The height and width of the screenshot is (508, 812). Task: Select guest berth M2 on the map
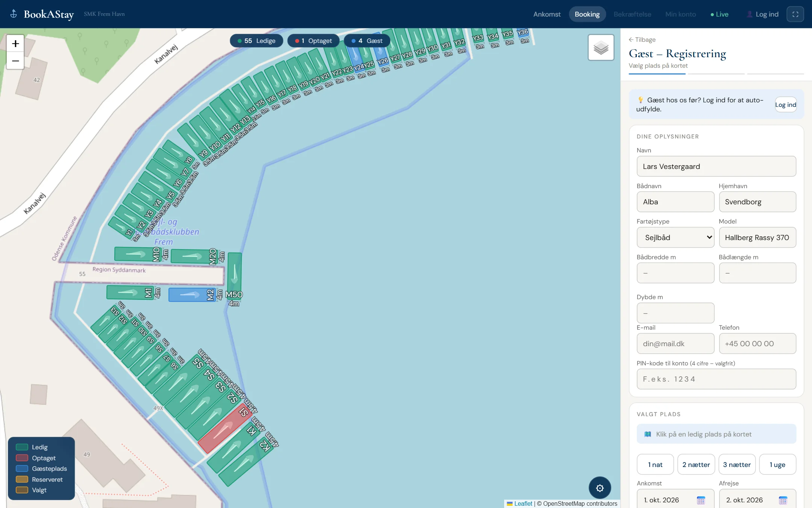click(x=192, y=295)
